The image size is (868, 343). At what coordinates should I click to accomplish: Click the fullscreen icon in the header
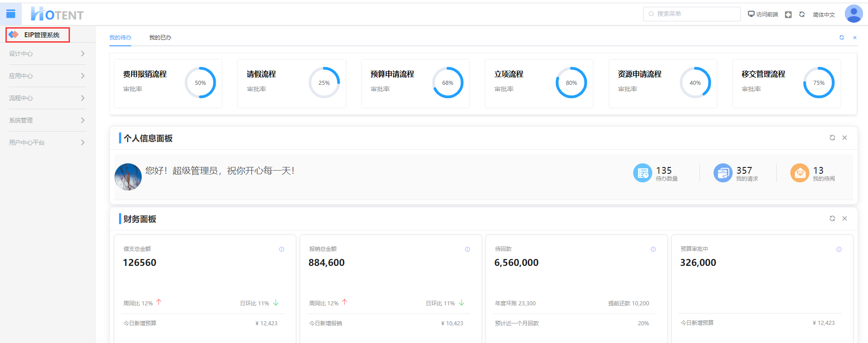pos(788,15)
